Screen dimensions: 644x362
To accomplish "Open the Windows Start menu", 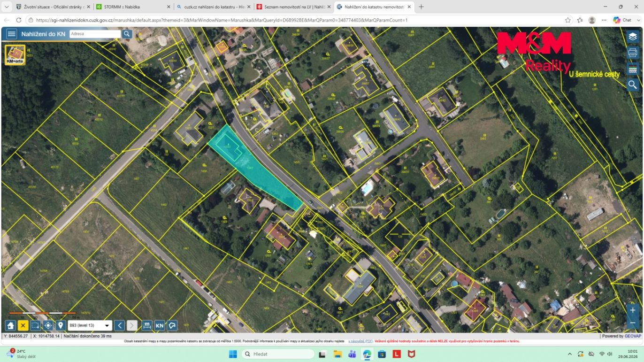I will tap(233, 354).
